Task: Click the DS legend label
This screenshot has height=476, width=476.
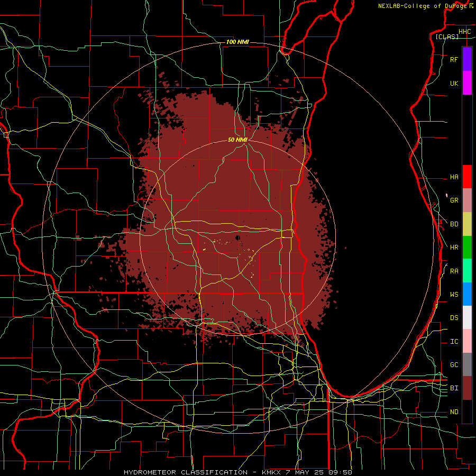Action: (x=454, y=318)
